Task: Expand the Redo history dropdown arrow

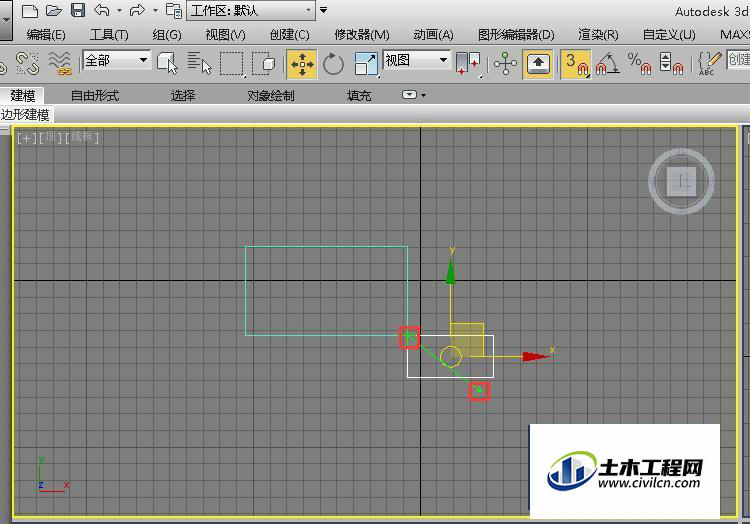Action: pyautogui.click(x=155, y=10)
